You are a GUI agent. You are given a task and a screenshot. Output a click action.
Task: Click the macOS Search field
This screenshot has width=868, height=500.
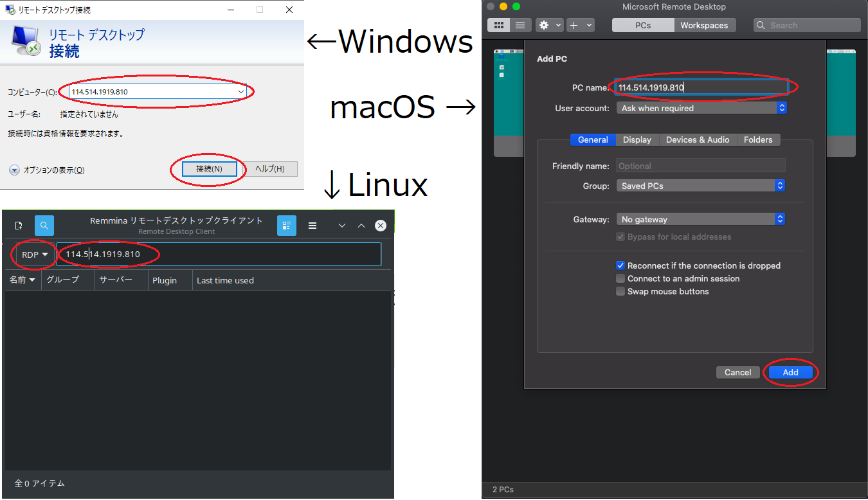[807, 25]
